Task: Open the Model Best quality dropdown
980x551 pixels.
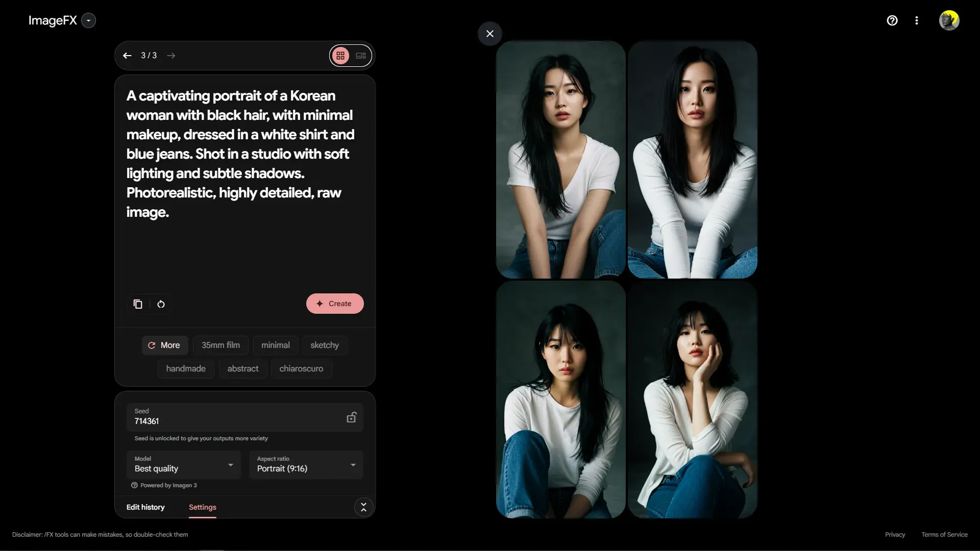Action: pos(184,465)
